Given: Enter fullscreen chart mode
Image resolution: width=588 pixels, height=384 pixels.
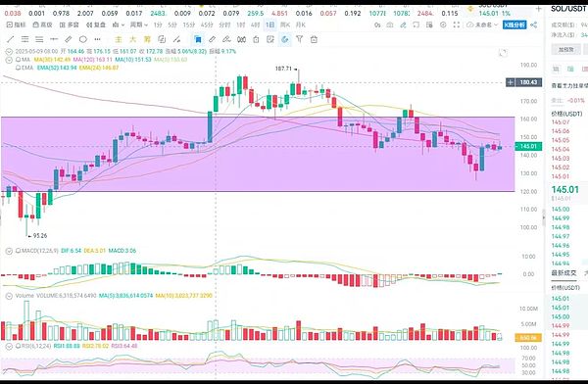Looking at the screenshot, I should click(x=457, y=24).
